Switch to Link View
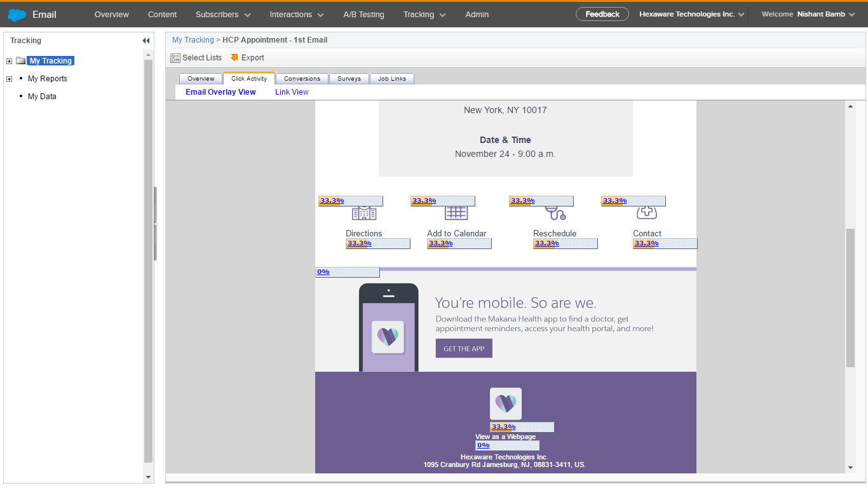 [292, 92]
